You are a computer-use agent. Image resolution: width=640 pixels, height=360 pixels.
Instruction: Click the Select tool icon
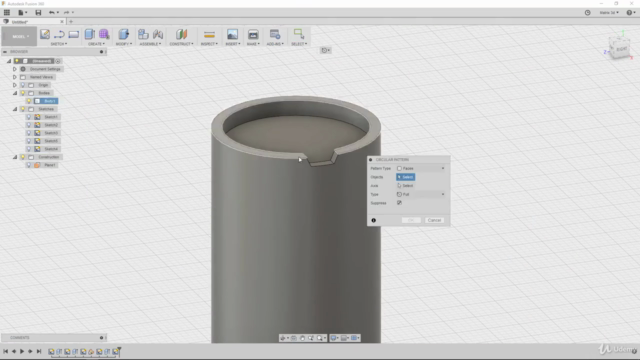pyautogui.click(x=299, y=34)
